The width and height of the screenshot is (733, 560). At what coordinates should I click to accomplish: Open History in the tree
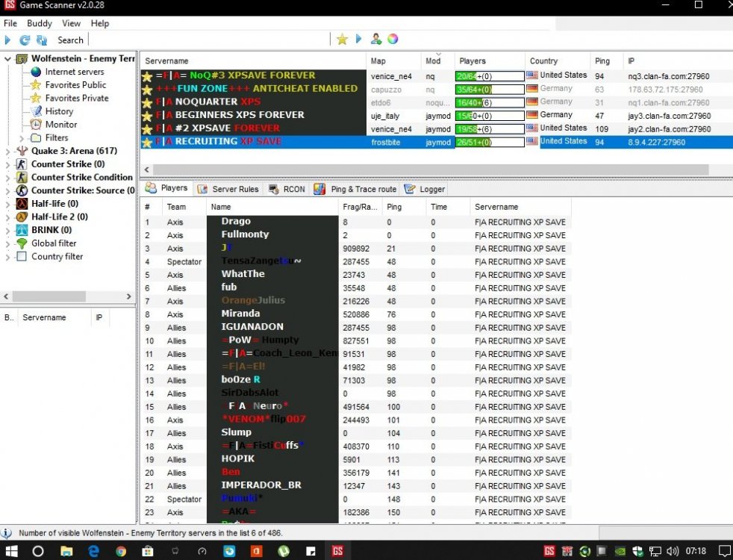[x=59, y=111]
